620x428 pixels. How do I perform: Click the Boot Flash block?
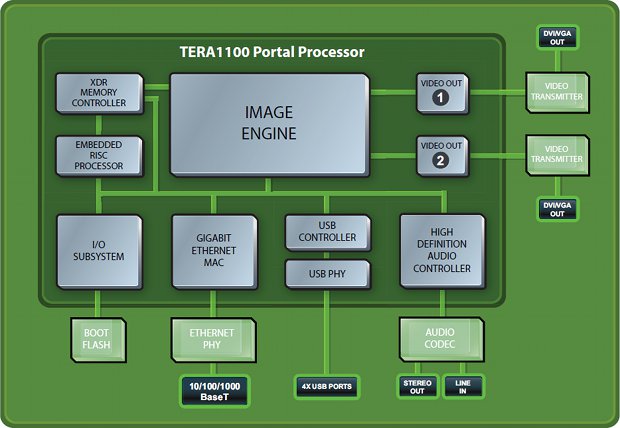point(98,339)
